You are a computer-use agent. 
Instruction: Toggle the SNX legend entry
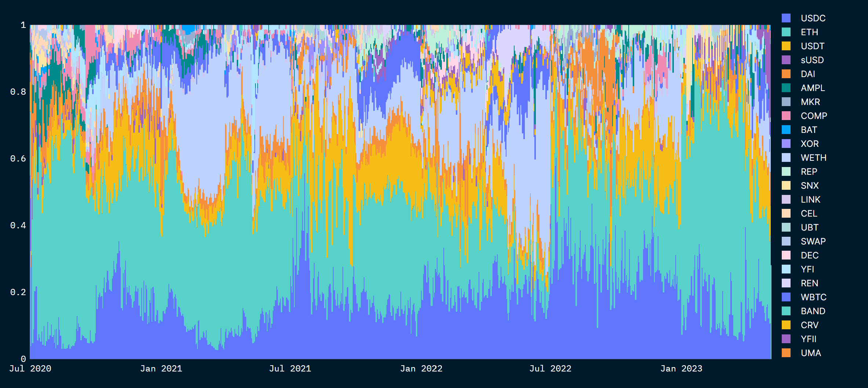(x=809, y=185)
